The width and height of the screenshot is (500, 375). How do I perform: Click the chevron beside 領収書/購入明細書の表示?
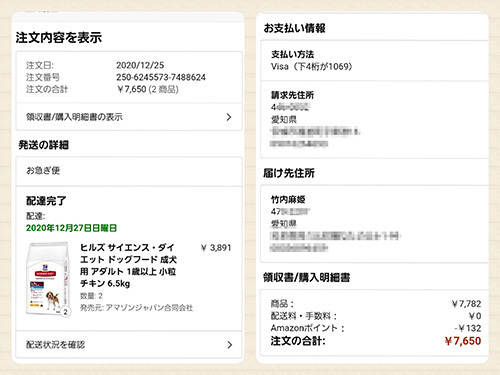(229, 117)
